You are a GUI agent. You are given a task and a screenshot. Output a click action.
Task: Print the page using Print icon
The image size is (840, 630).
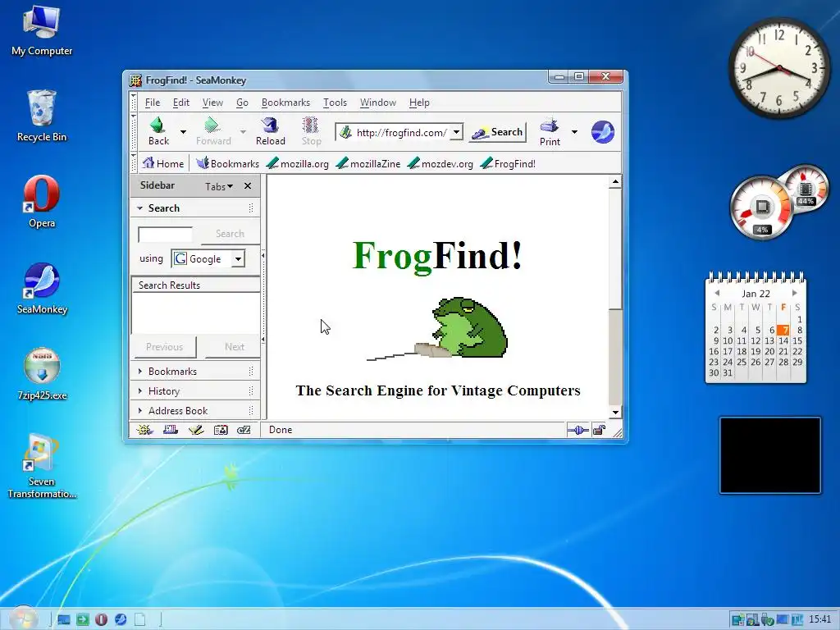click(550, 132)
